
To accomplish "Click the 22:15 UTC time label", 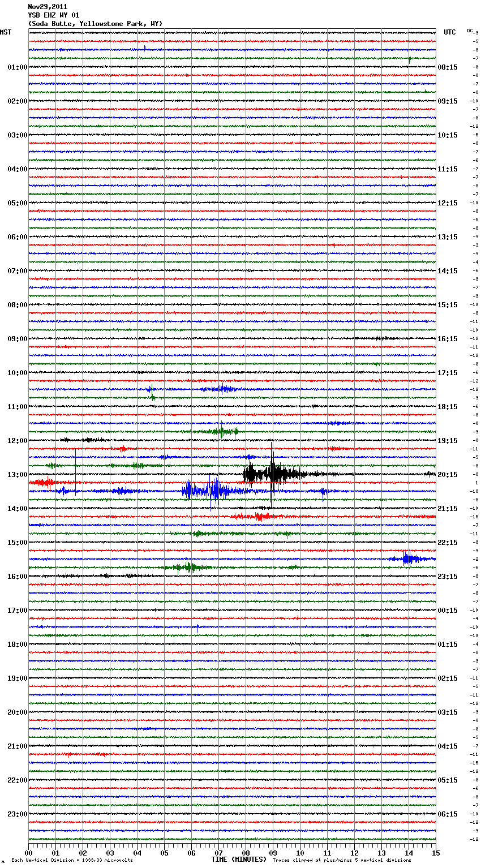I will pyautogui.click(x=448, y=543).
